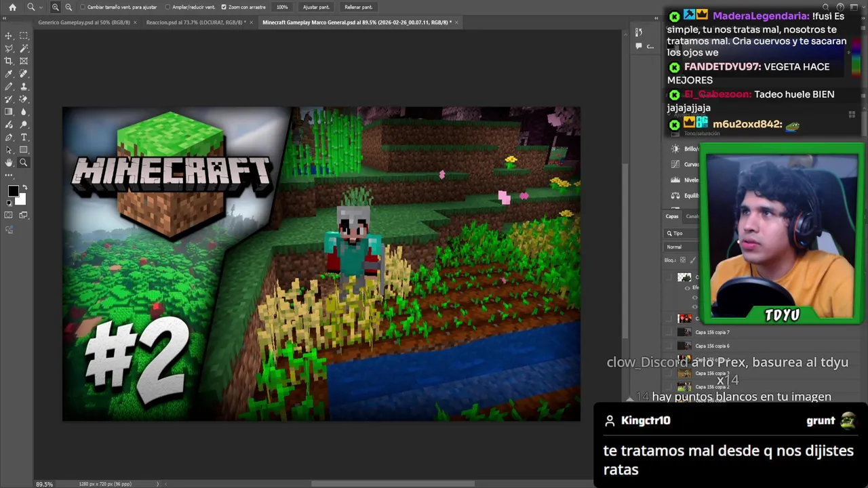Screen dimensions: 868x488
Task: Open the layer filter Tipo dropdown
Action: tap(682, 233)
